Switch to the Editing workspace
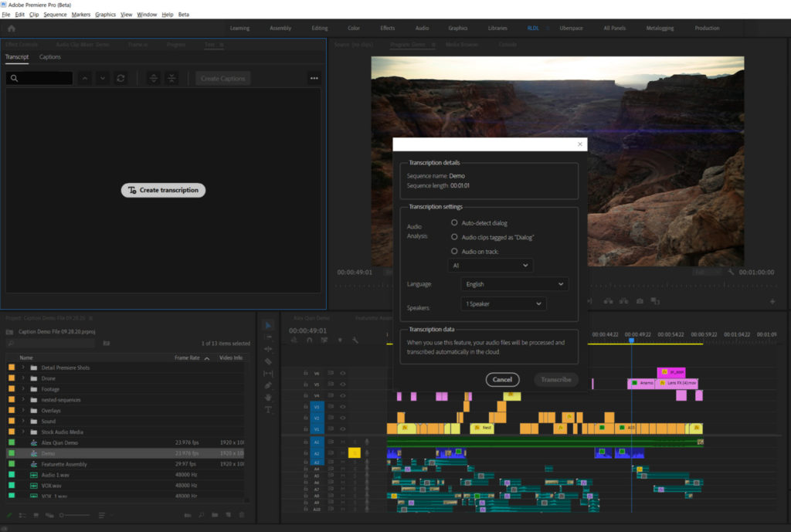This screenshot has width=791, height=532. 320,29
